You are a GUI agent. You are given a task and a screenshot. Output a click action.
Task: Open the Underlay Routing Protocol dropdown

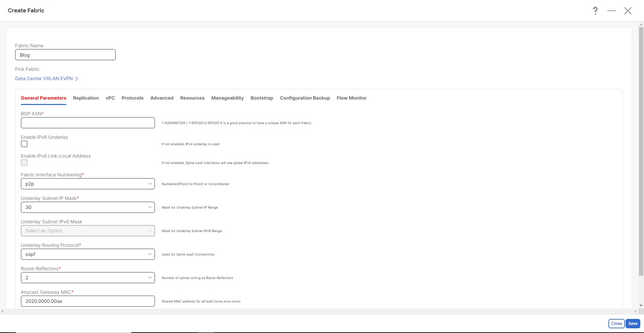[x=88, y=254]
